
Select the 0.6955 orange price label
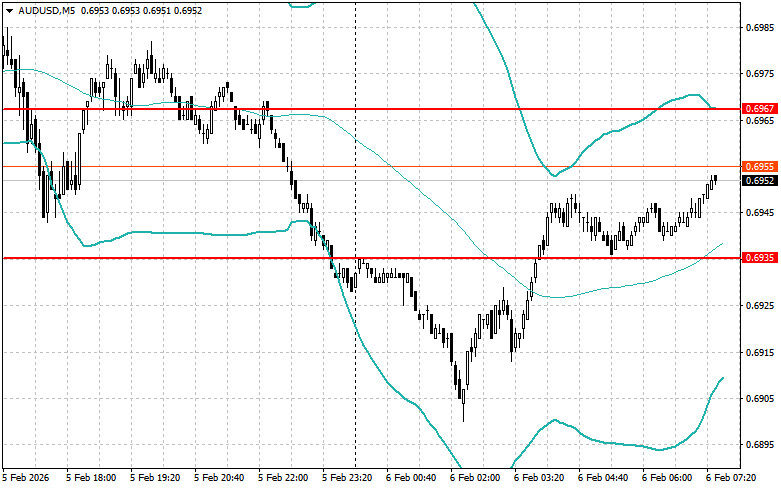pyautogui.click(x=760, y=166)
